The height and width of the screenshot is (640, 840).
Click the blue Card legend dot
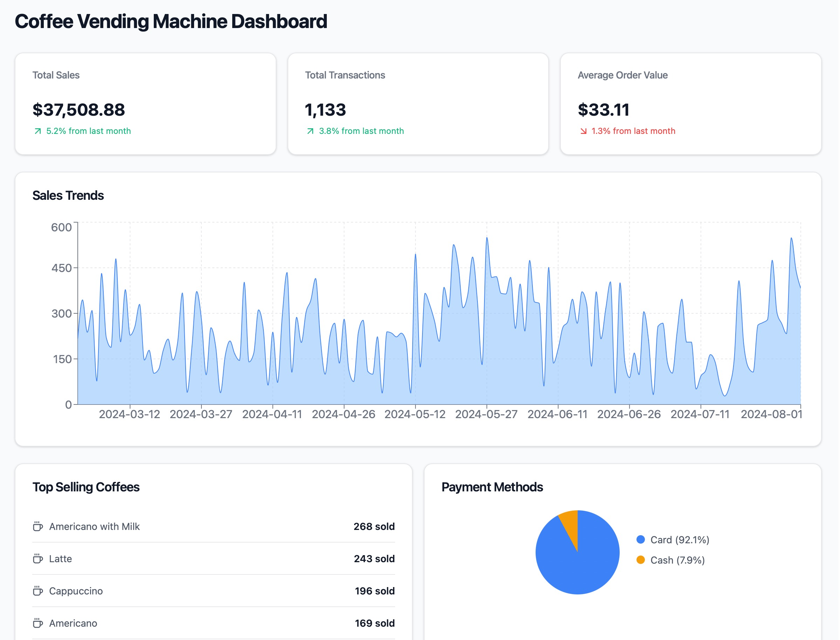pos(641,539)
